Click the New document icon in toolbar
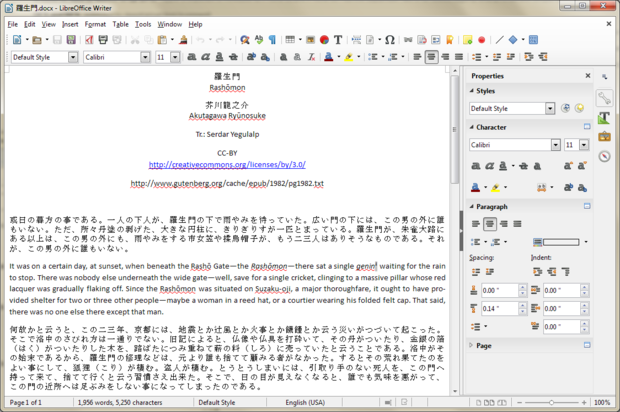The height and width of the screenshot is (412, 620). pos(17,40)
